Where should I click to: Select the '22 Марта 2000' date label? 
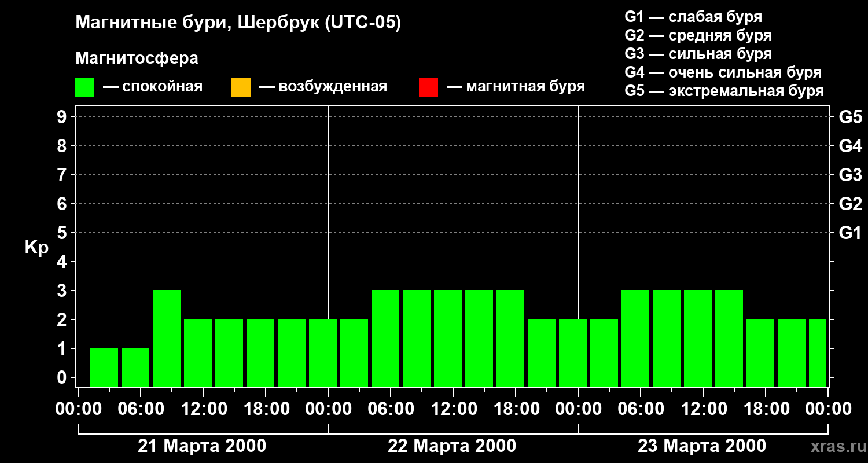452,446
